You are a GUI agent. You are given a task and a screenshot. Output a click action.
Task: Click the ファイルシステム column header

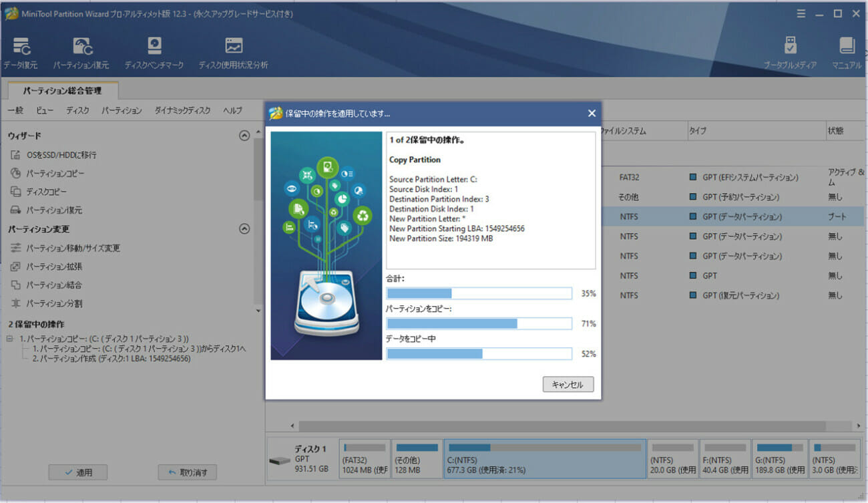(642, 132)
